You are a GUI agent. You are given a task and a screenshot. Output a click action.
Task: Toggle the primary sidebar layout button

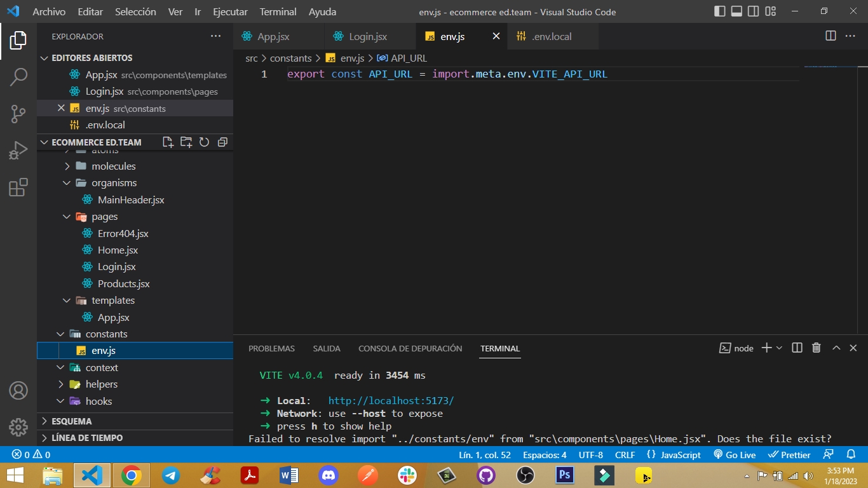[720, 11]
